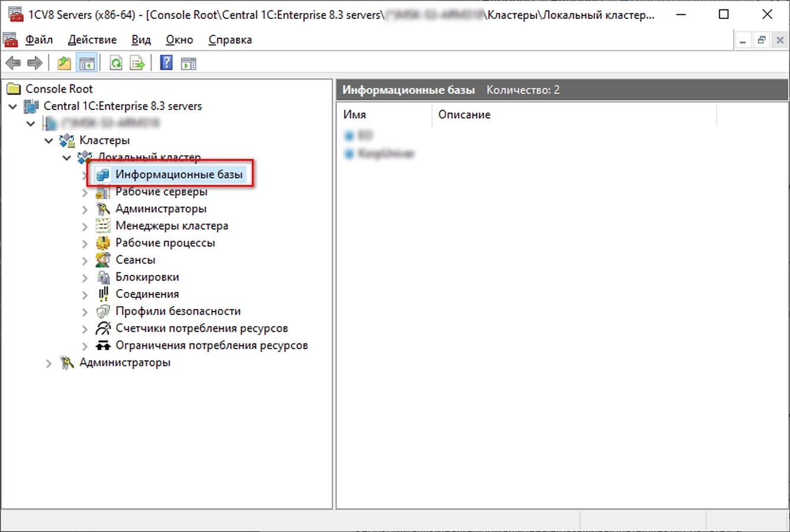Click the Up One Level folder icon
The height and width of the screenshot is (532, 790).
click(64, 63)
